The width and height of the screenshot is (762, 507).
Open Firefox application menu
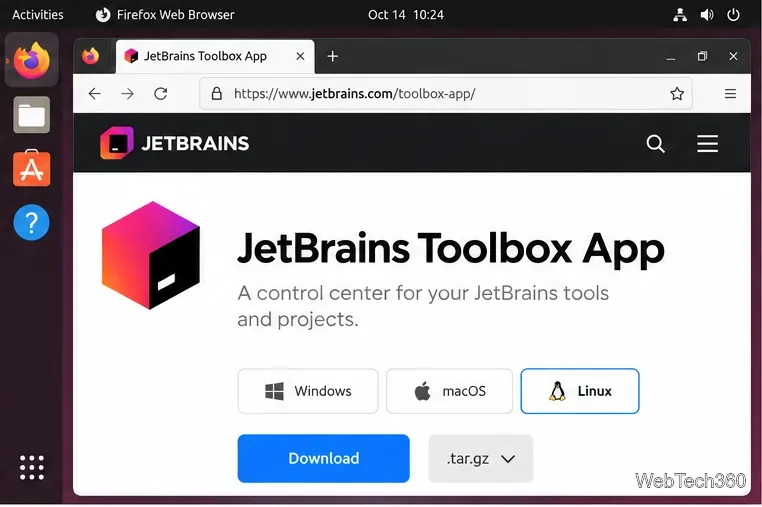pyautogui.click(x=730, y=93)
